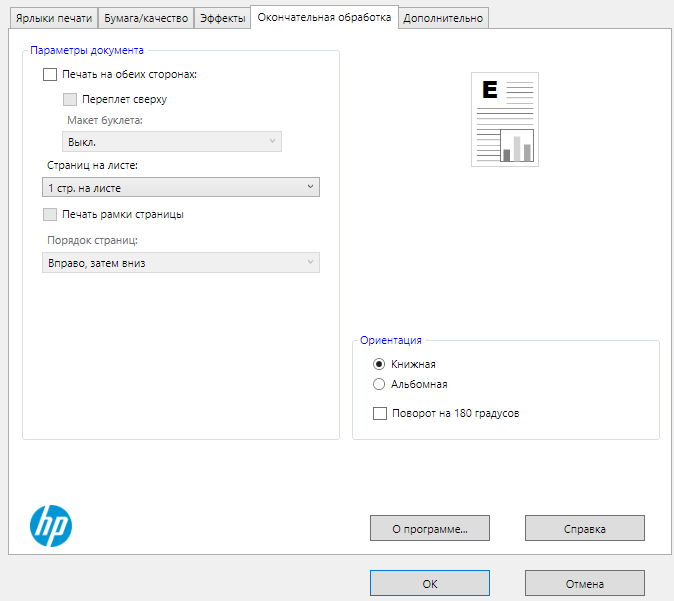Viewport: 674px width, 601px height.
Task: Expand Страниц на листе dropdown
Action: tap(181, 187)
